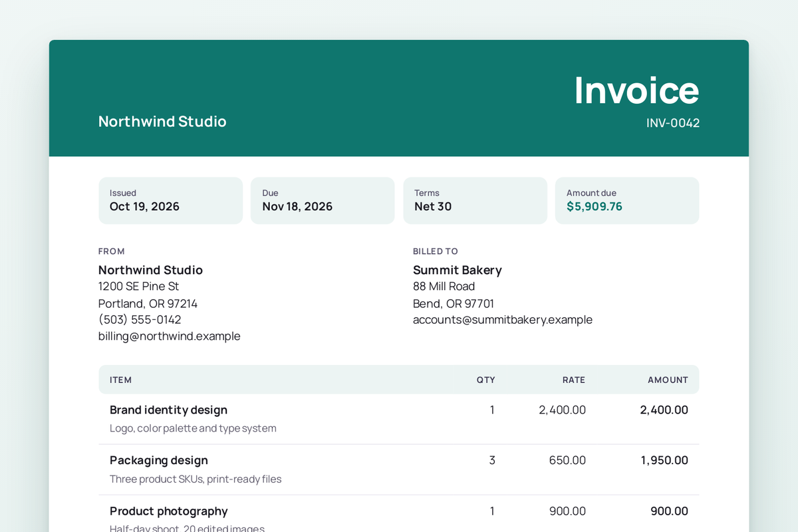Select the amount due $5,909.76
The width and height of the screenshot is (798, 532).
point(595,206)
